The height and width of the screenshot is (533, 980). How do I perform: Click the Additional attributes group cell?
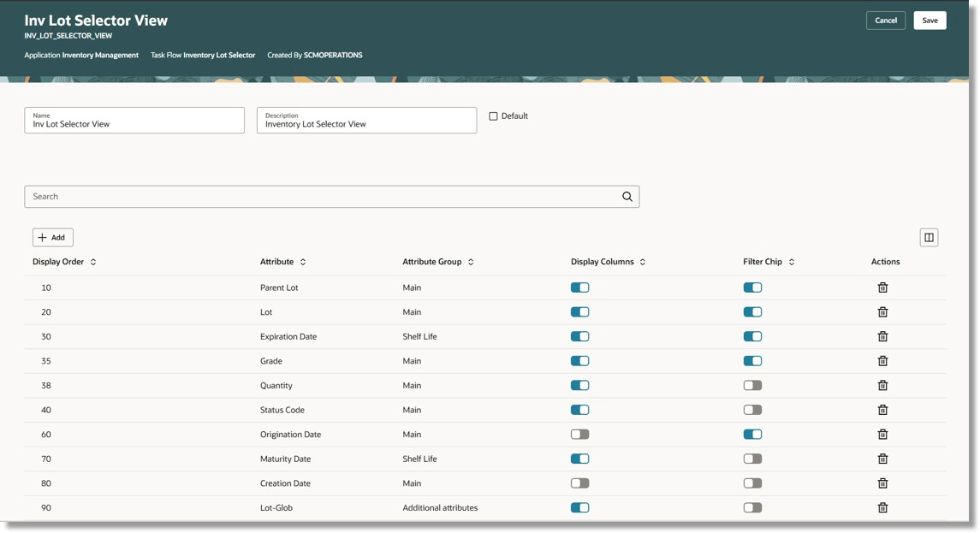pos(440,507)
